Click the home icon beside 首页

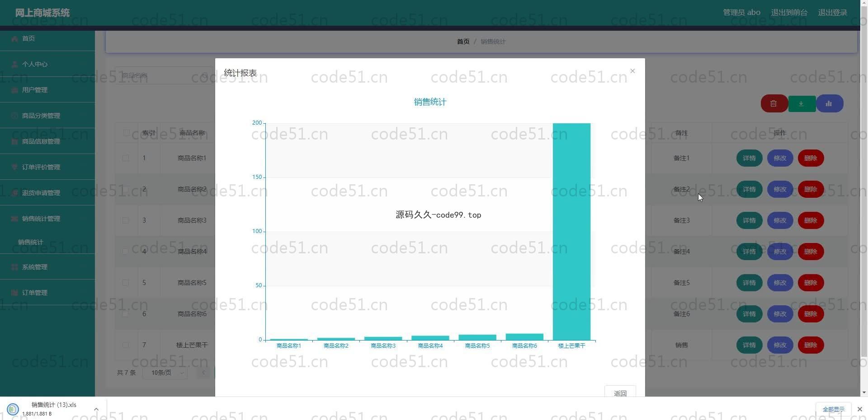(x=14, y=38)
